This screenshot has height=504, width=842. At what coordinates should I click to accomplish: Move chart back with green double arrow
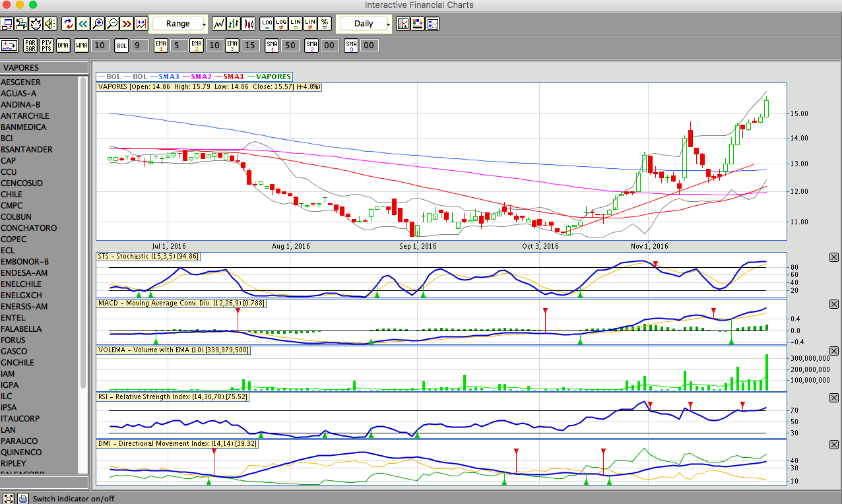[83, 24]
